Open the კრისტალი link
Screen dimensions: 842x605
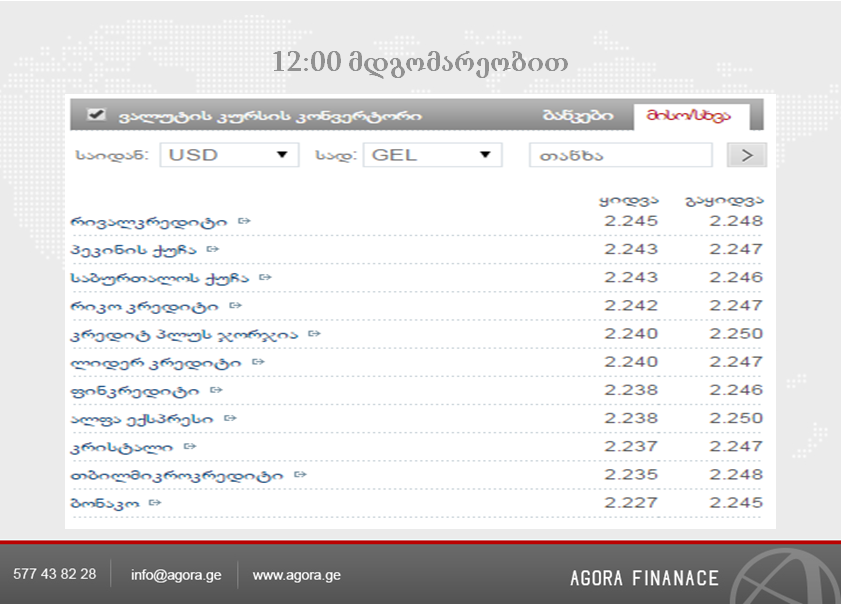[x=122, y=447]
